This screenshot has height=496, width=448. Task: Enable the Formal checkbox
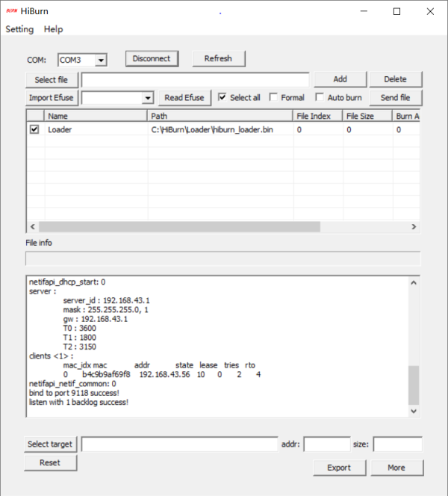273,97
